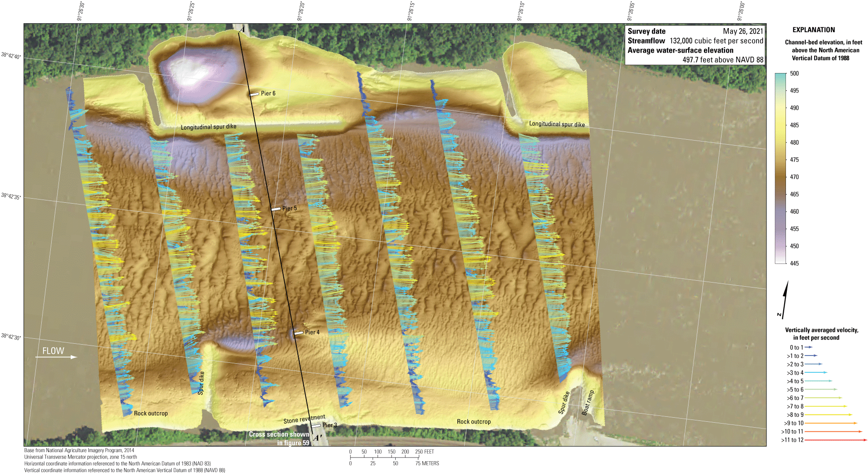
Task: Click the '>3 to 4' velocity arrow
Action: tap(816, 372)
